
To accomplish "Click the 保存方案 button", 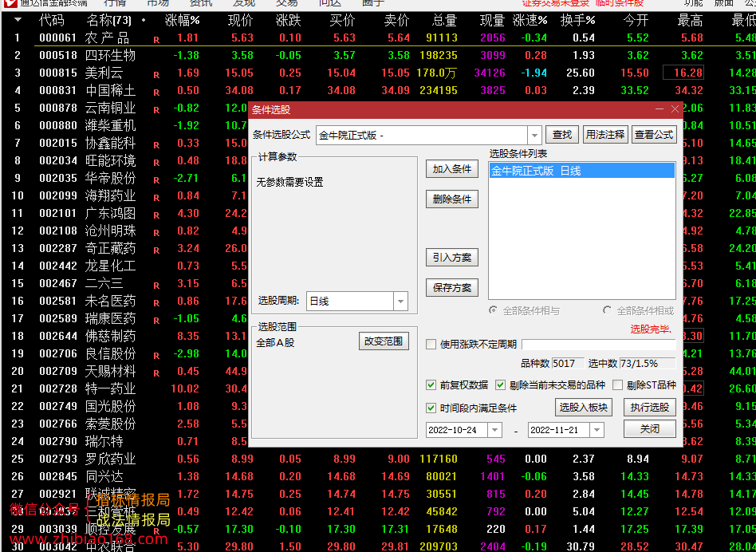I will point(452,288).
